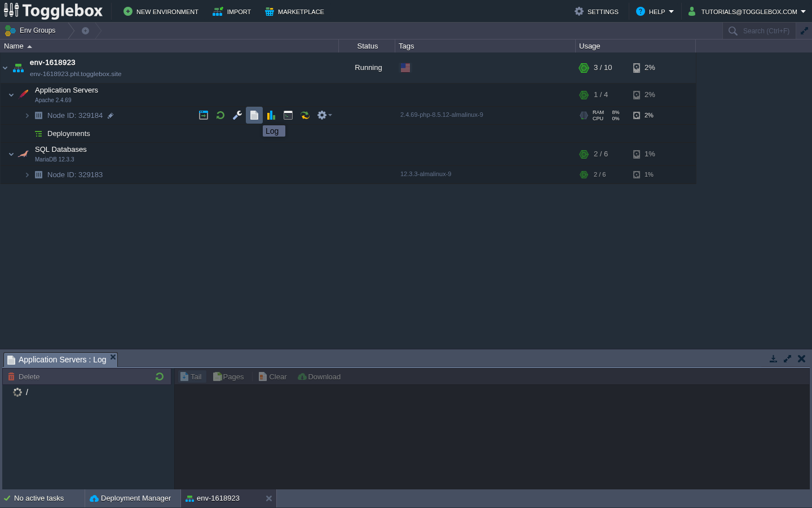Focus the Search field

pos(766,31)
